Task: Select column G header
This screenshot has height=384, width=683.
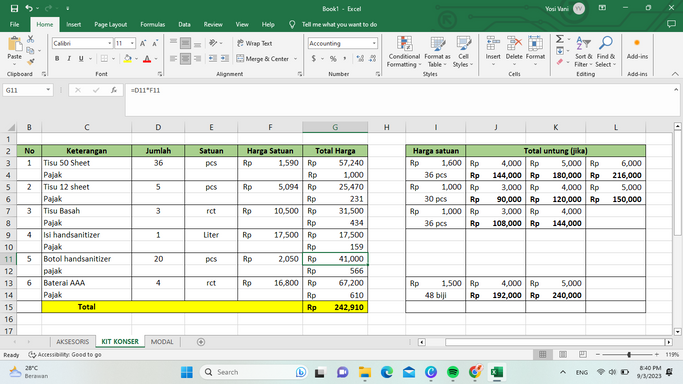Action: tap(335, 127)
